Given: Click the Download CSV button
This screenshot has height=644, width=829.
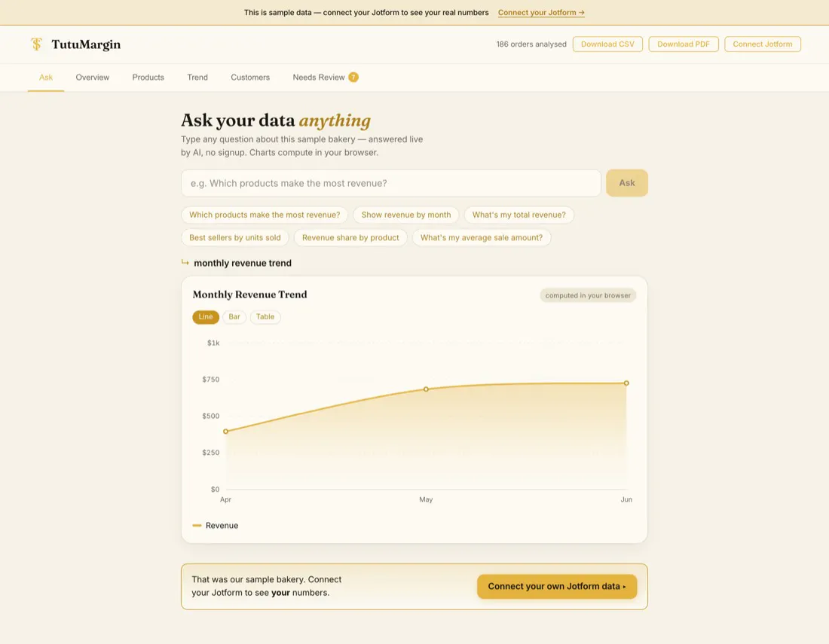Looking at the screenshot, I should point(607,44).
